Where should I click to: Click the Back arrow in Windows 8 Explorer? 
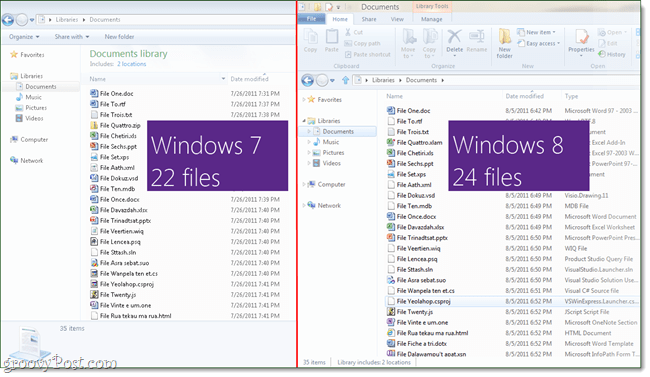point(308,80)
